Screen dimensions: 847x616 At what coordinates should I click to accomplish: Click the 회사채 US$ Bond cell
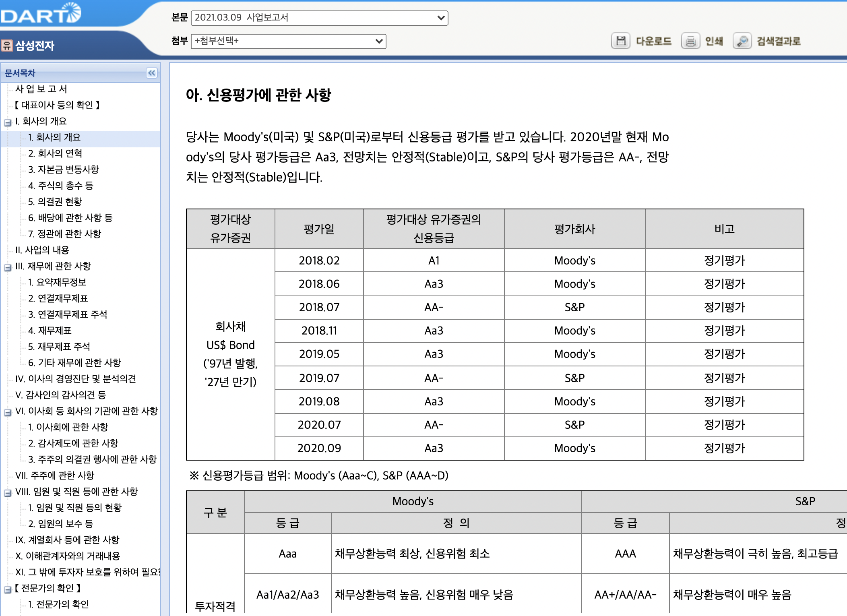tap(231, 354)
